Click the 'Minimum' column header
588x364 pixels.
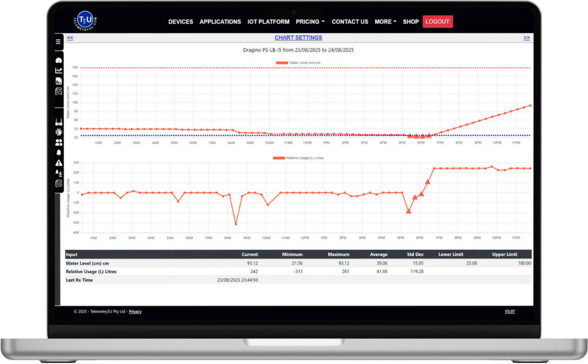pos(292,254)
